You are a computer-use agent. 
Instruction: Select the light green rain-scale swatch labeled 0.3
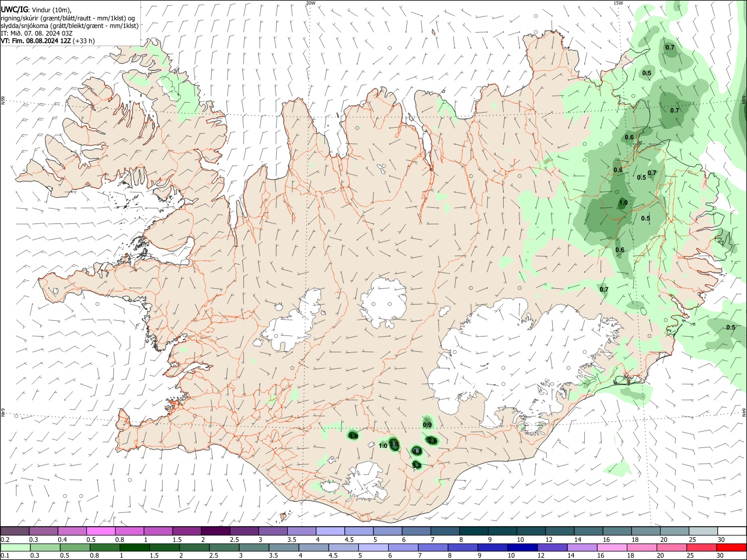coord(44,547)
